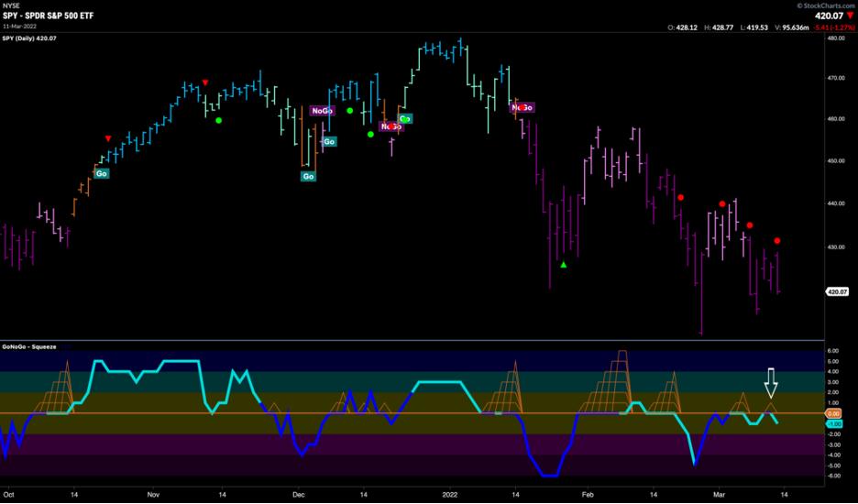Click the white down arrow in squeeze panel
Screen dimensions: 858x504
click(771, 380)
